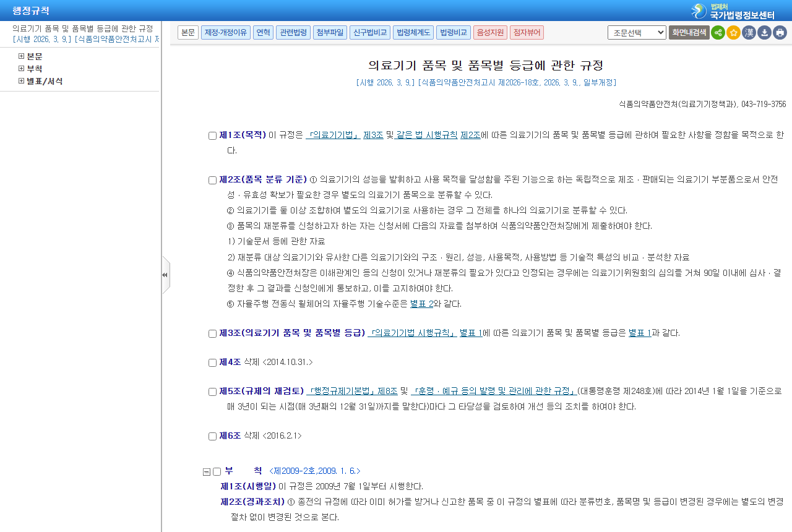Click 음성지원 button

[x=491, y=32]
